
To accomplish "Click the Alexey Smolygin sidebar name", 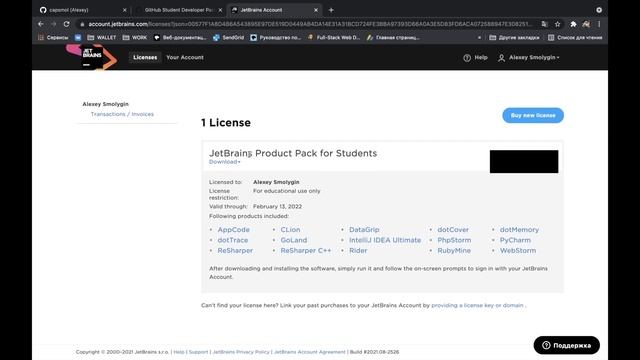I will (105, 104).
